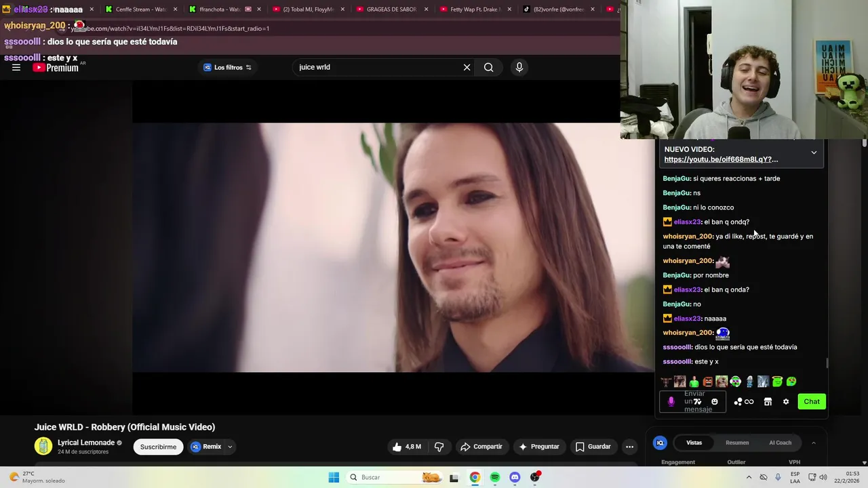Open Discord from taskbar
868x488 pixels.
(515, 477)
